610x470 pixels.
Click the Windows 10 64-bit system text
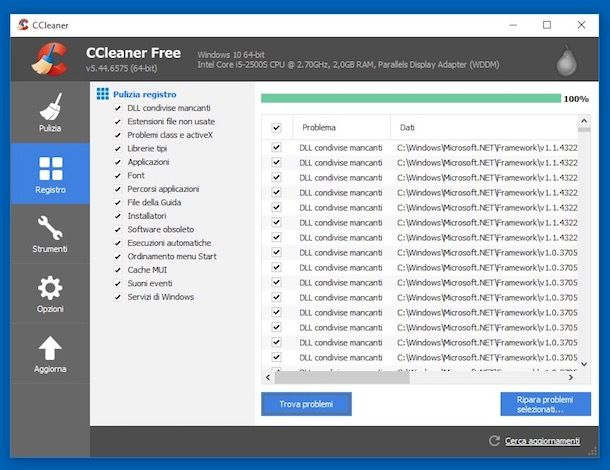coord(231,55)
